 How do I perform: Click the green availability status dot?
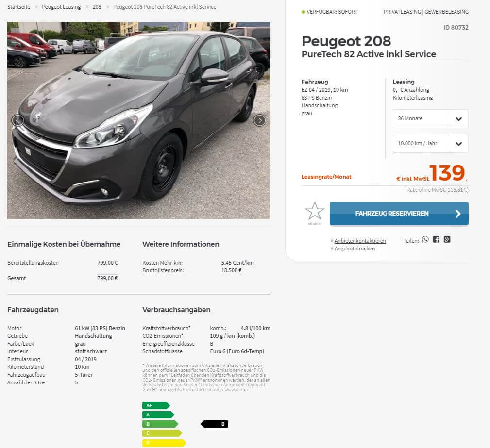[303, 12]
